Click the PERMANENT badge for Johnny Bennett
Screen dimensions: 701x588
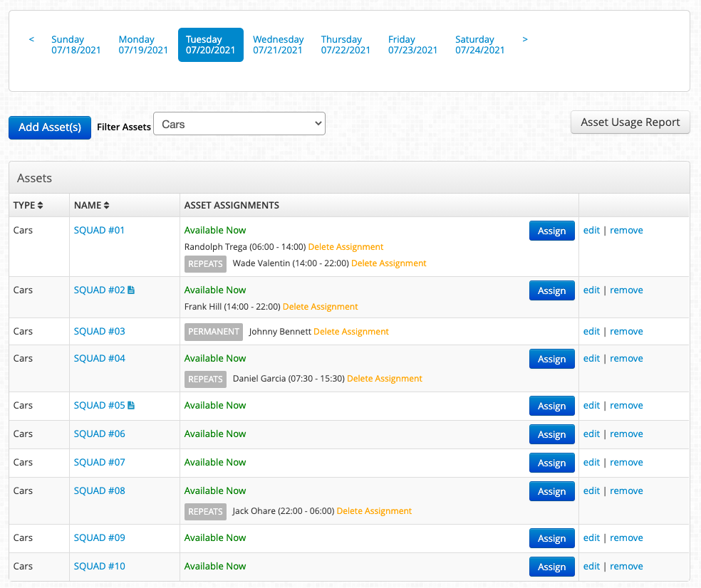coord(214,332)
